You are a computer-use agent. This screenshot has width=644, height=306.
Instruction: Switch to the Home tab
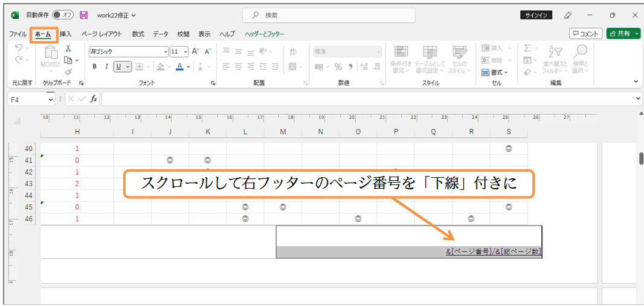tap(43, 34)
